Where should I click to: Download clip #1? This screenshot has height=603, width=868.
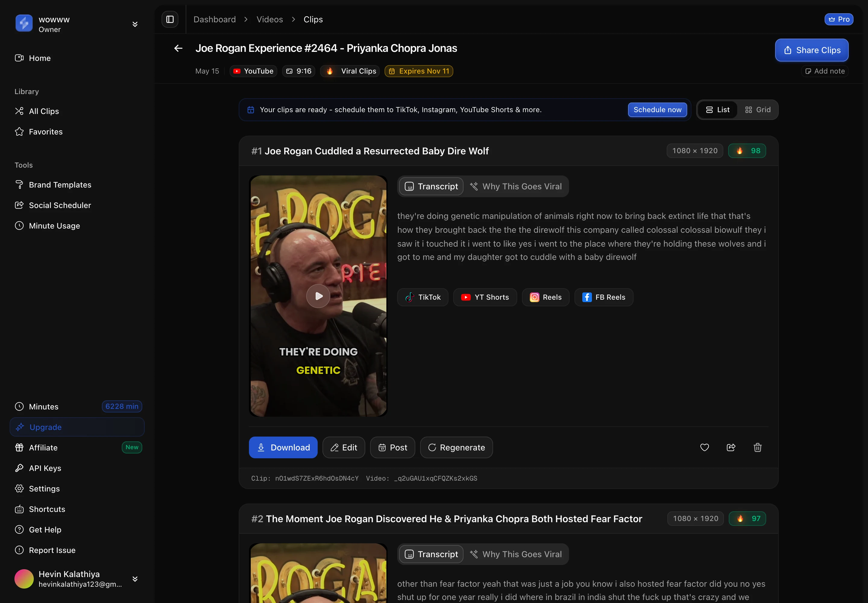point(283,447)
